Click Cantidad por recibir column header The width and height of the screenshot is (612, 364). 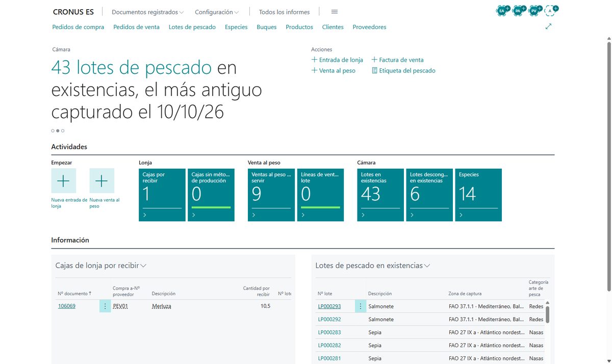[x=257, y=291]
